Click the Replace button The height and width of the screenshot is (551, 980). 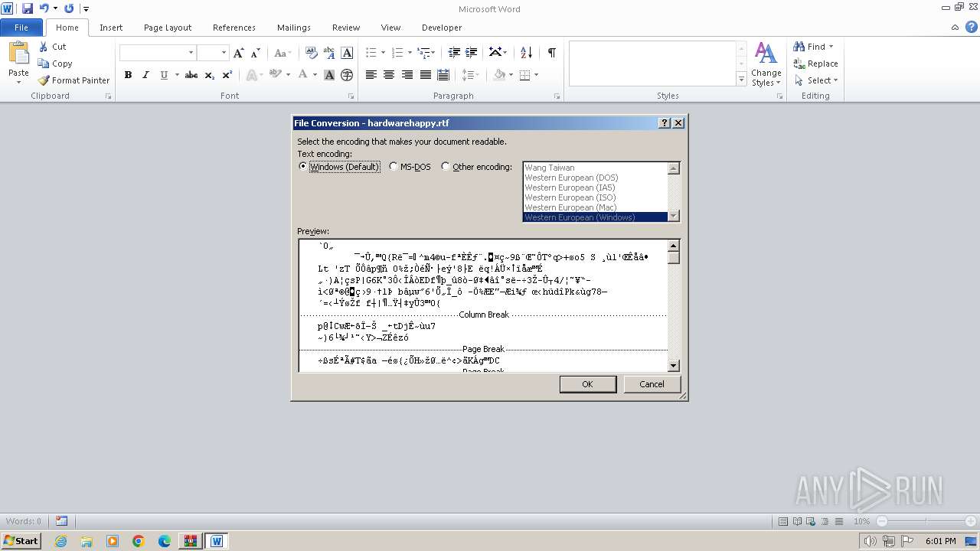click(x=816, y=64)
